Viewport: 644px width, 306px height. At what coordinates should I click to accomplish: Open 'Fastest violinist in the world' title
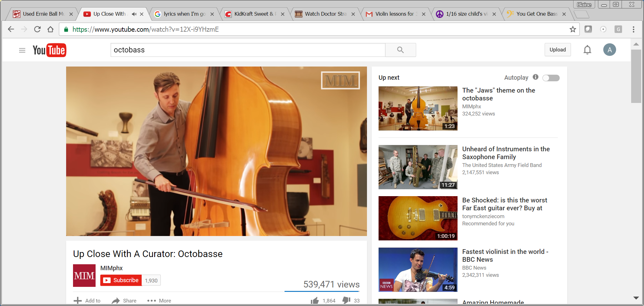[505, 255]
